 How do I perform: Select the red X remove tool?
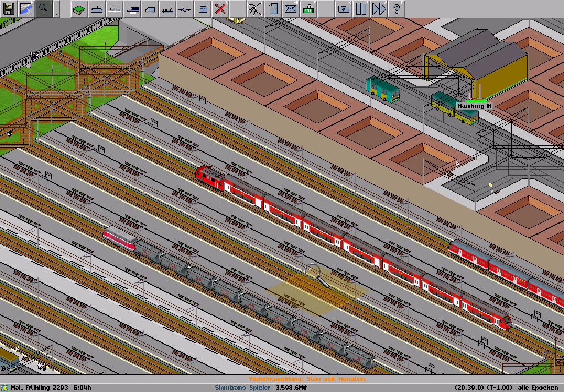point(220,9)
